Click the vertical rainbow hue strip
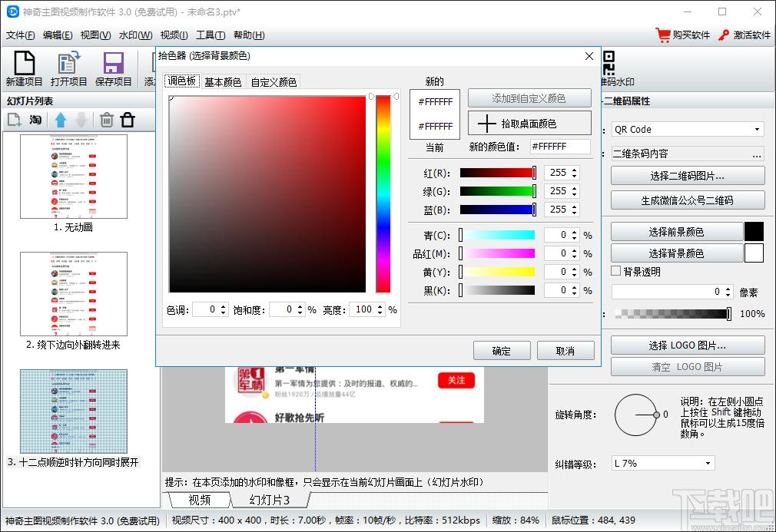The width and height of the screenshot is (776, 532). pyautogui.click(x=383, y=194)
